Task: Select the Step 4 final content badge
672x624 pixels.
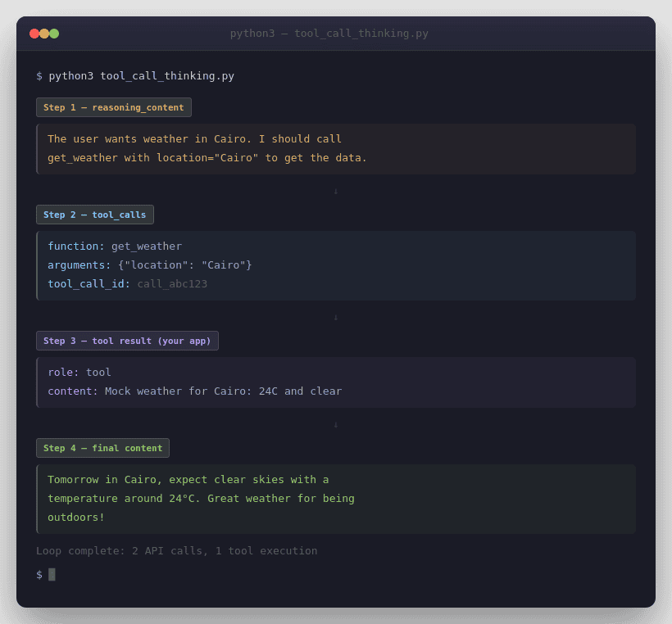Action: click(x=102, y=447)
